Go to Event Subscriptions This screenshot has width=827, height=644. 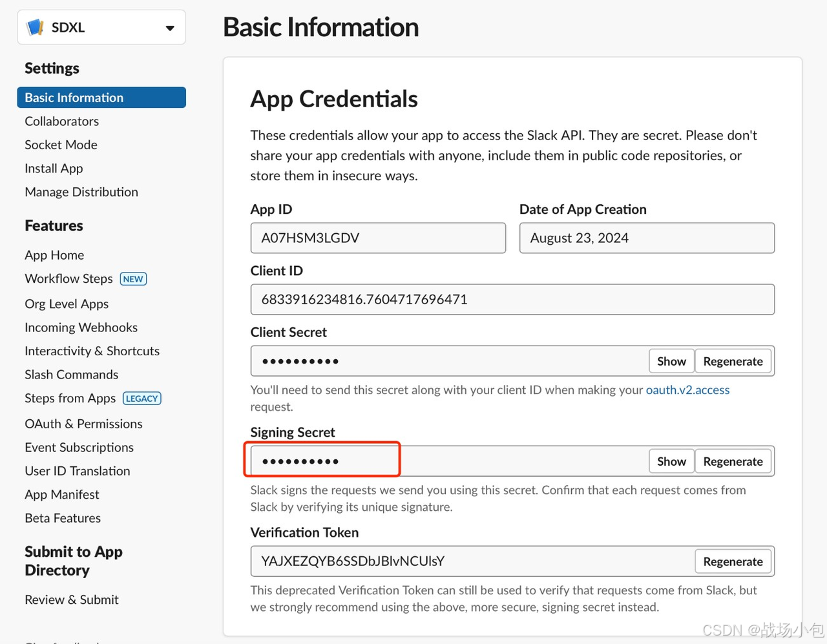[x=79, y=448]
